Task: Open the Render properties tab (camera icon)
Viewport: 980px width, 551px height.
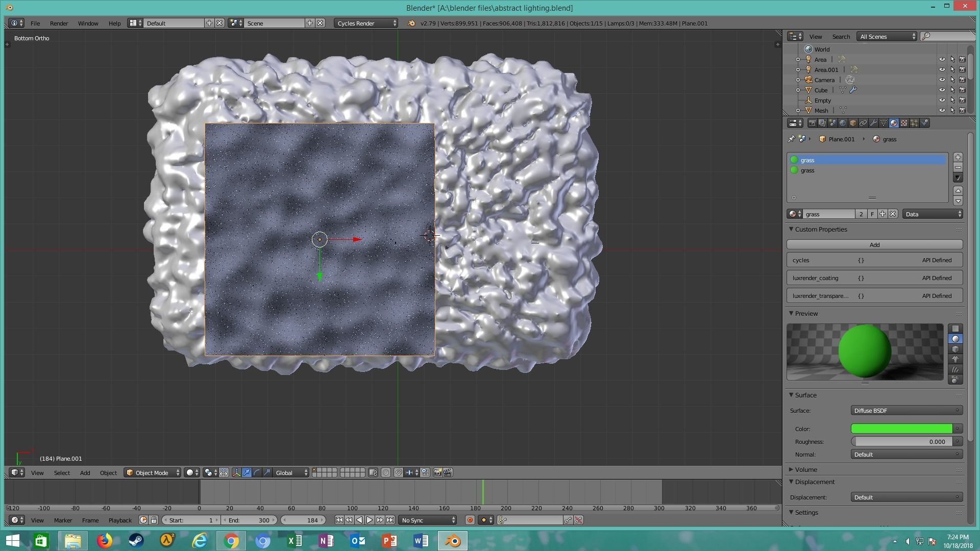Action: [812, 123]
